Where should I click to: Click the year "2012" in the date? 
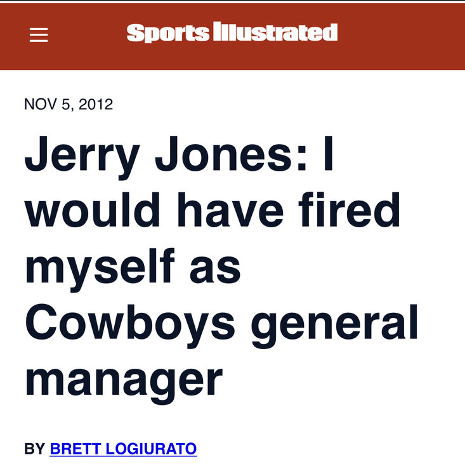click(96, 105)
